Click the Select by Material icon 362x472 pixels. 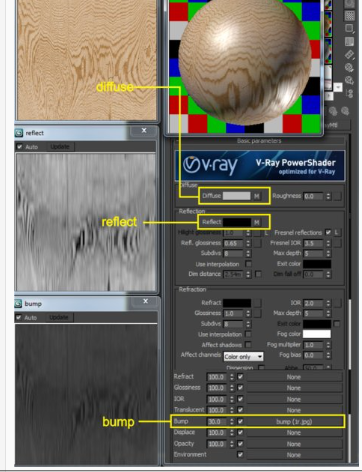coord(349,80)
